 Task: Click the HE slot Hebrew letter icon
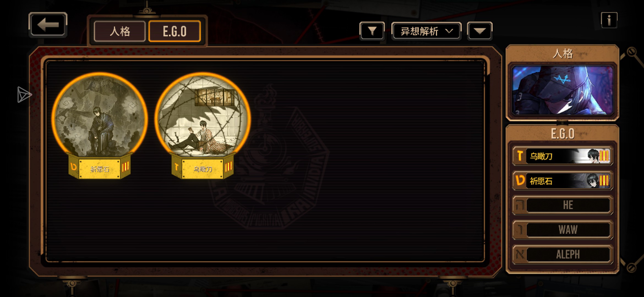pyautogui.click(x=520, y=205)
